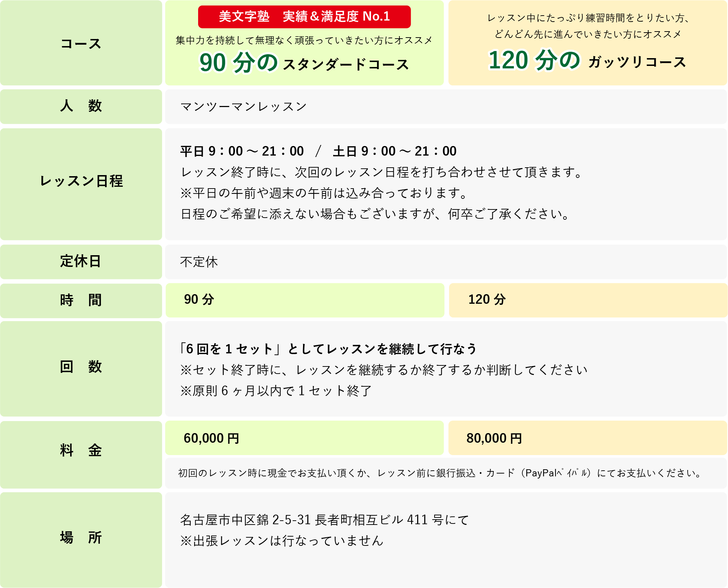Click the 時間 row label
Image resolution: width=728 pixels, height=588 pixels.
tap(81, 300)
